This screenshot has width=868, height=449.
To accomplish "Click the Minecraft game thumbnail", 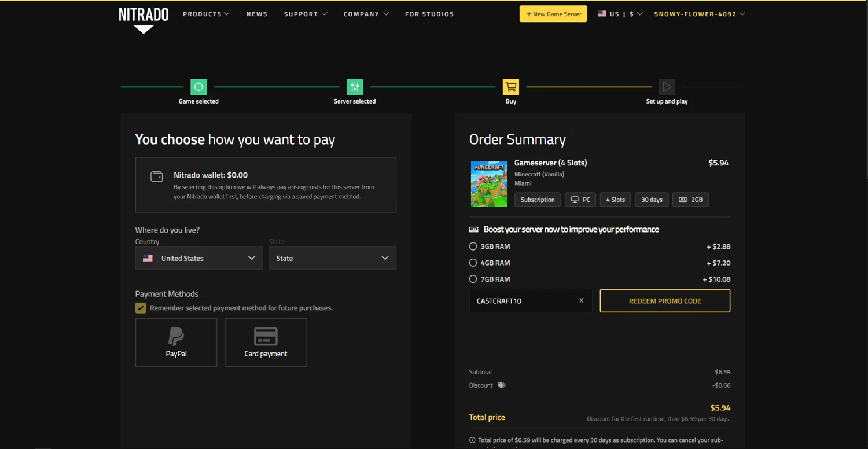I will pos(489,184).
